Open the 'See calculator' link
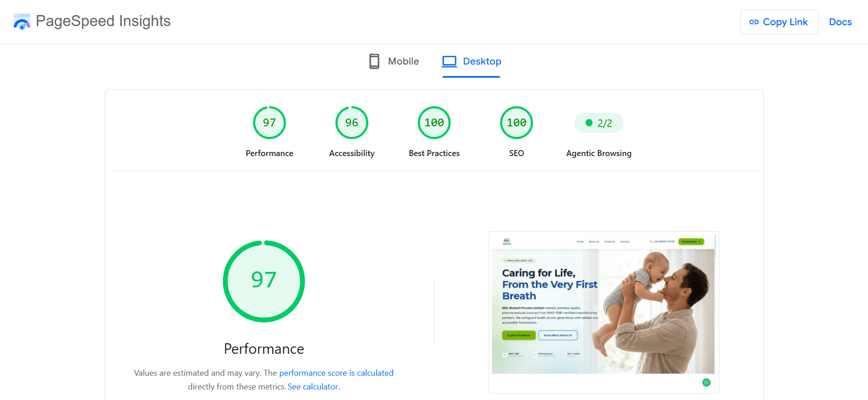Image resolution: width=868 pixels, height=400 pixels. (313, 387)
